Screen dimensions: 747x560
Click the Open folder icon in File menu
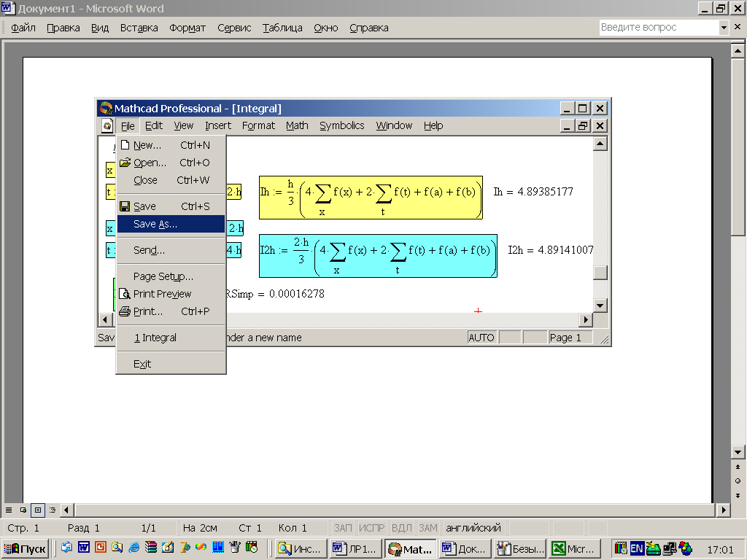pos(125,163)
